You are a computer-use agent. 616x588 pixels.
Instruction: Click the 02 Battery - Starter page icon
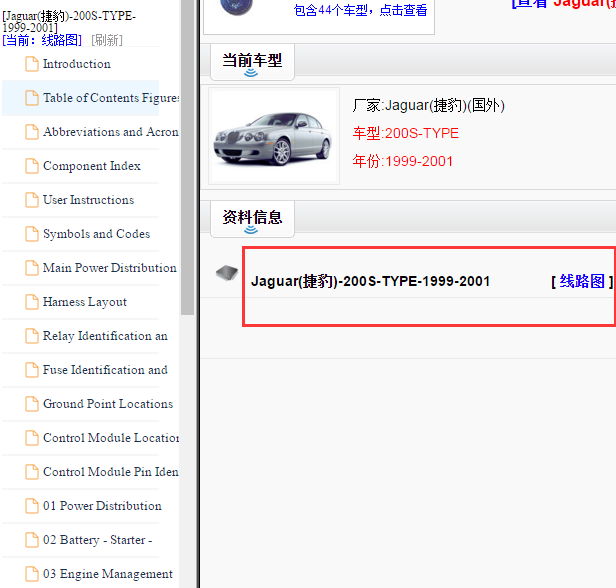32,540
